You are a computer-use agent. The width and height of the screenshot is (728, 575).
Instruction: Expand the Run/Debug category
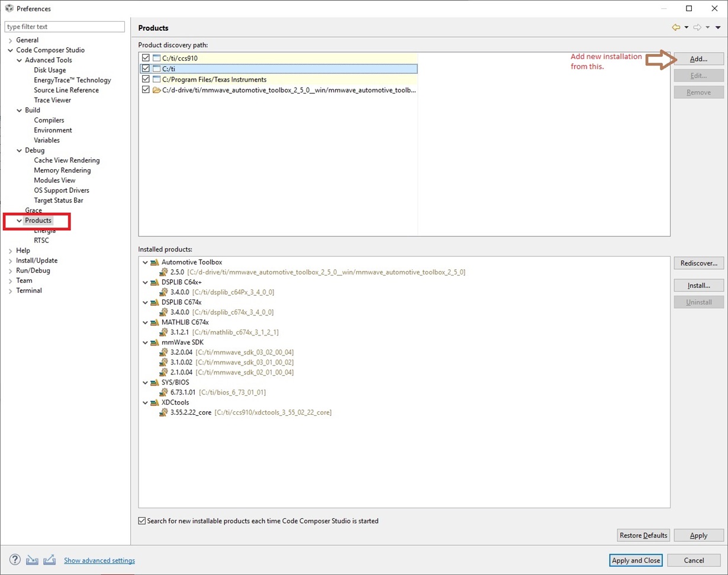point(10,271)
